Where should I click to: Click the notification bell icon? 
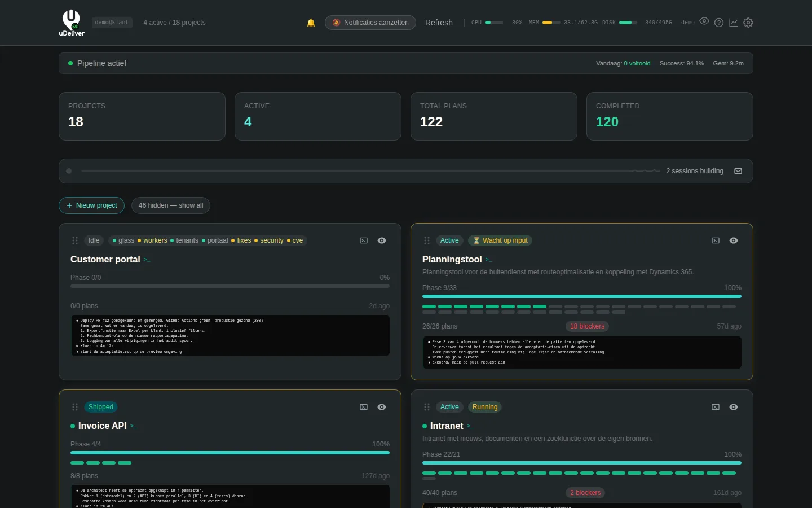(311, 23)
